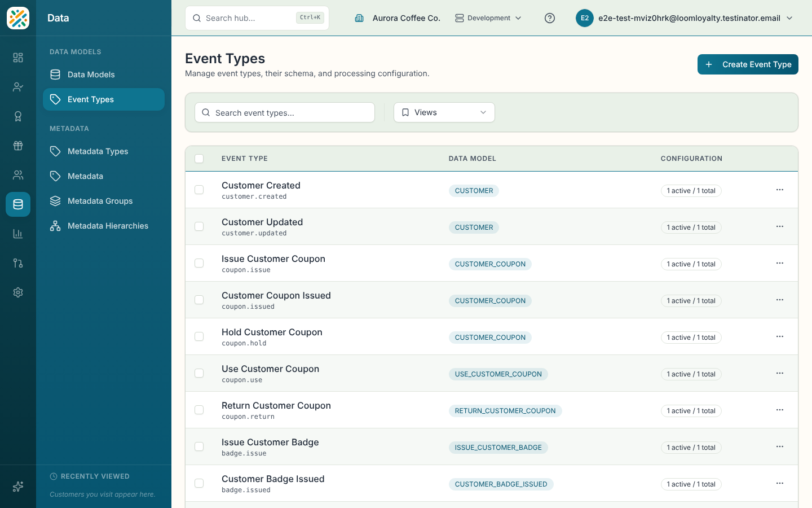Check the Hold Customer Coupon row checkbox

(199, 336)
